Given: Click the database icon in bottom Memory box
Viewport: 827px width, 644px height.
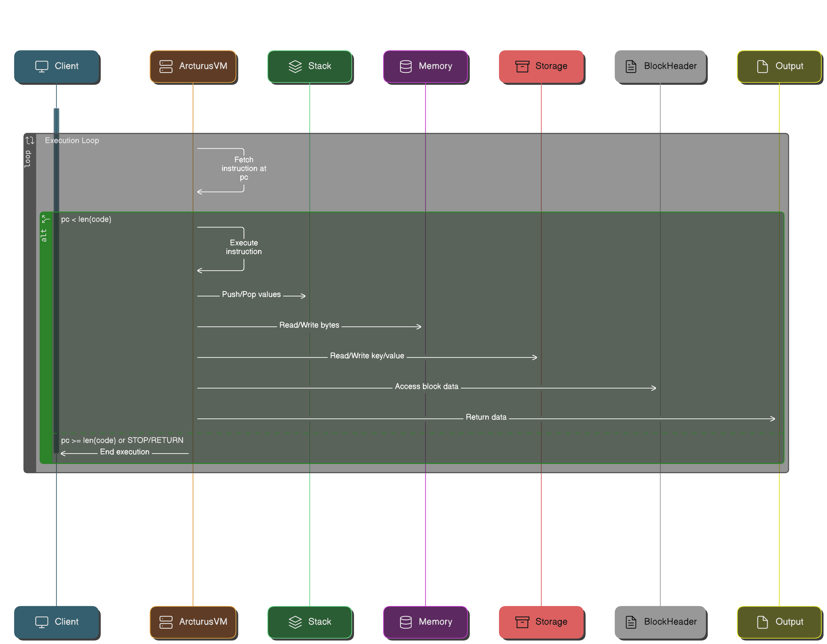Looking at the screenshot, I should [x=406, y=622].
